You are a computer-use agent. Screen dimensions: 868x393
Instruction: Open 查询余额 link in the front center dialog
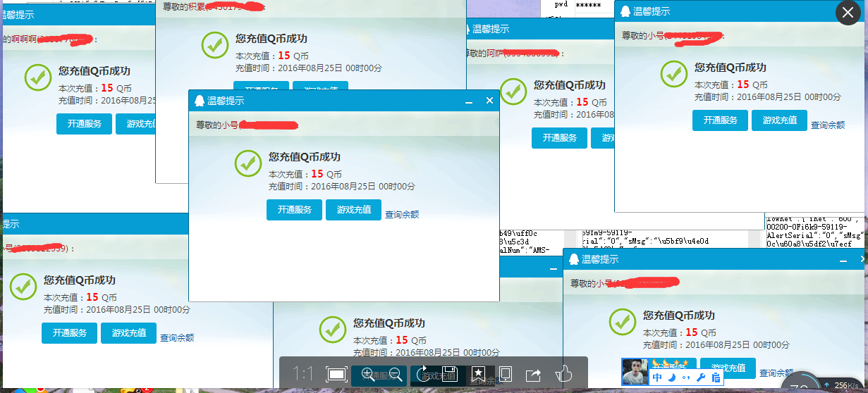coord(402,214)
